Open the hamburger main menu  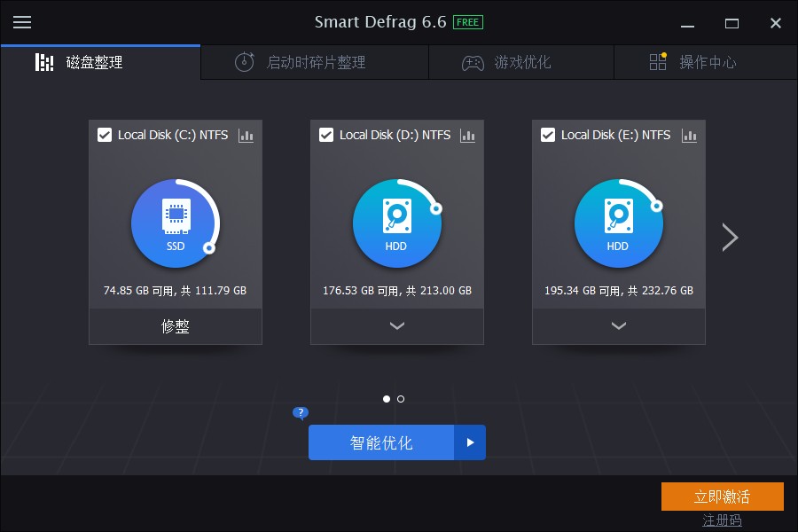click(x=22, y=22)
